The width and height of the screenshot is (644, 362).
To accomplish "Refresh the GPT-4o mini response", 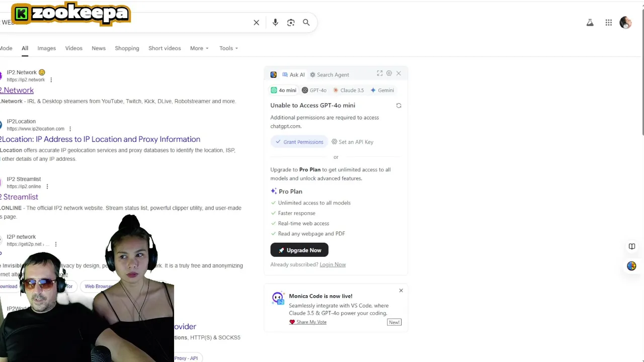I will (398, 106).
